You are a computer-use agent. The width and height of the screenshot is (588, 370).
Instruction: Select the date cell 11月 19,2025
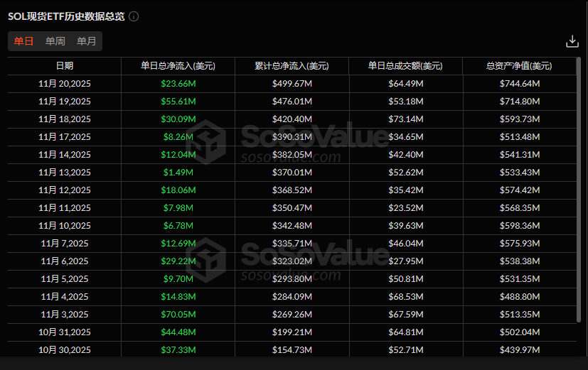pyautogui.click(x=65, y=102)
